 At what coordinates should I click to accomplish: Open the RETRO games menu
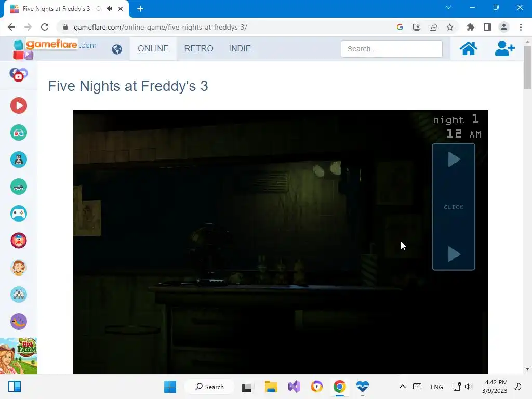pyautogui.click(x=199, y=48)
